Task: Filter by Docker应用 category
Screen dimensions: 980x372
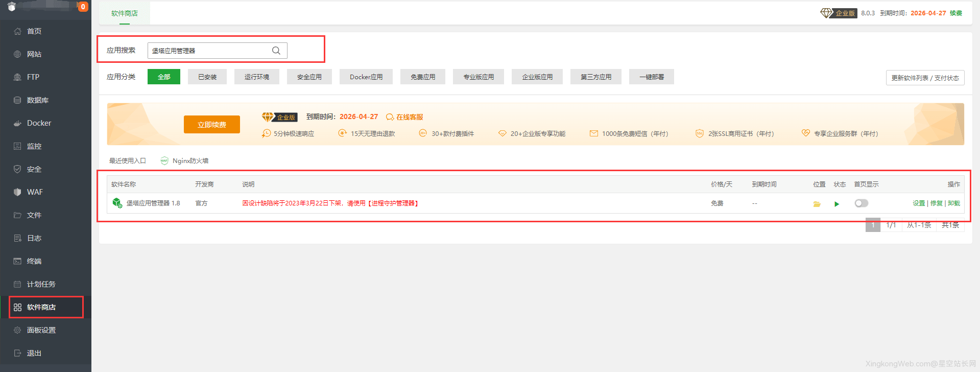Action: 366,77
